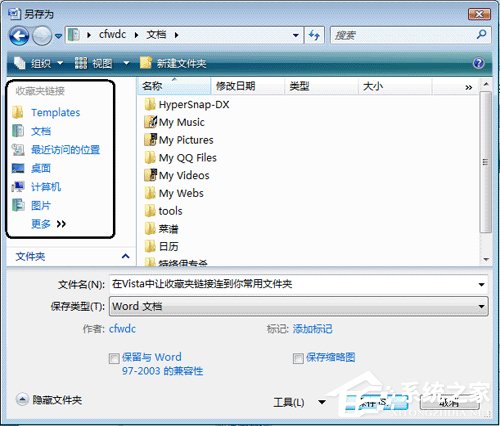Sort by 修改日期 column header

[248, 86]
